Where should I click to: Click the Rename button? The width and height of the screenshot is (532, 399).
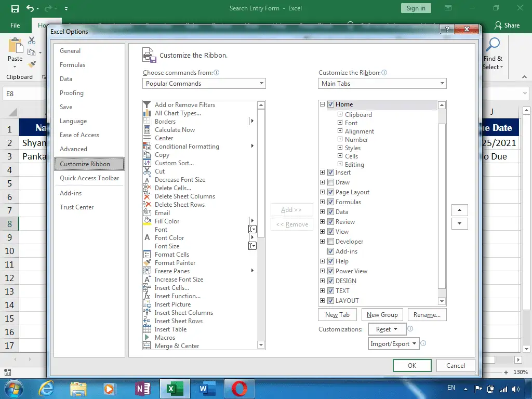point(427,314)
